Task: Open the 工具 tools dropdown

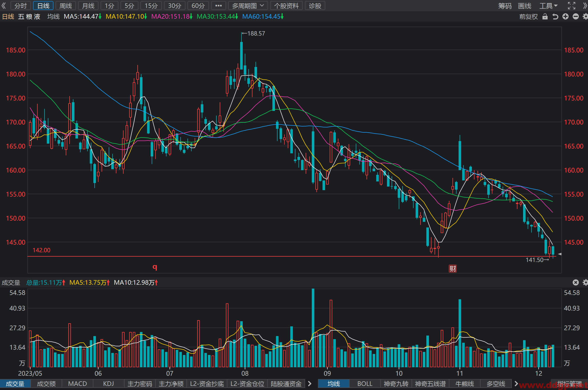Action: coord(548,6)
